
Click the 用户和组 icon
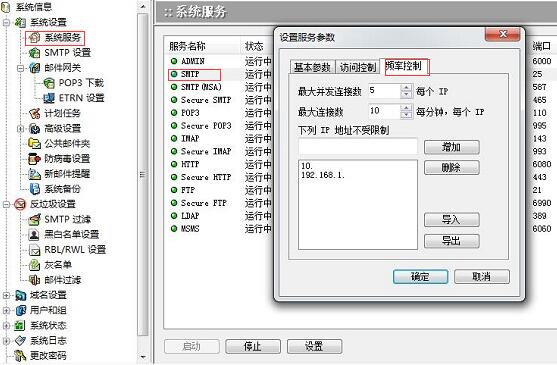(x=21, y=310)
